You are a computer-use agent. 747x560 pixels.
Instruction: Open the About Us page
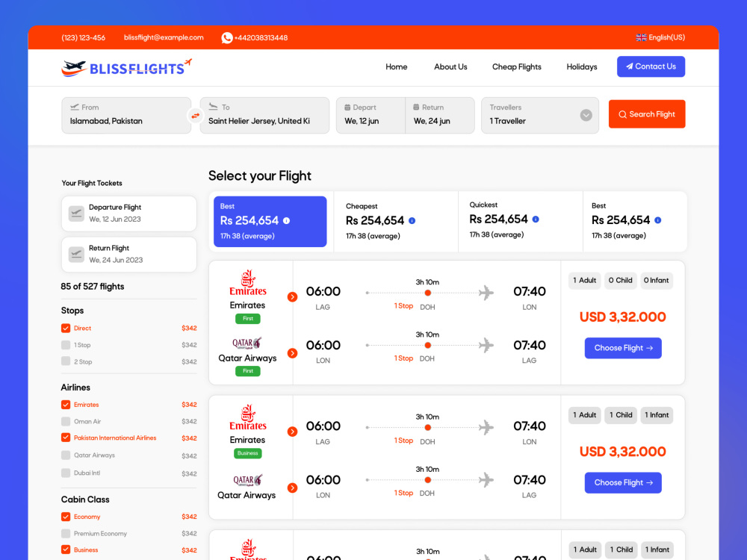450,67
